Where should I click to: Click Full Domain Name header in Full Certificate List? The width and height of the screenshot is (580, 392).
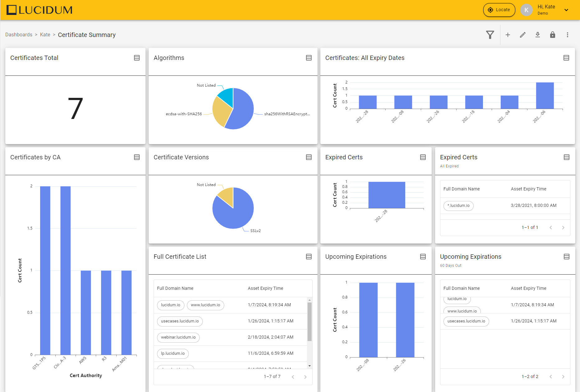click(175, 288)
